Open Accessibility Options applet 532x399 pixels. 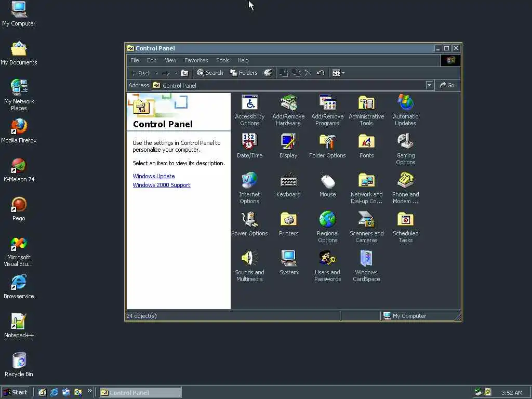click(250, 111)
